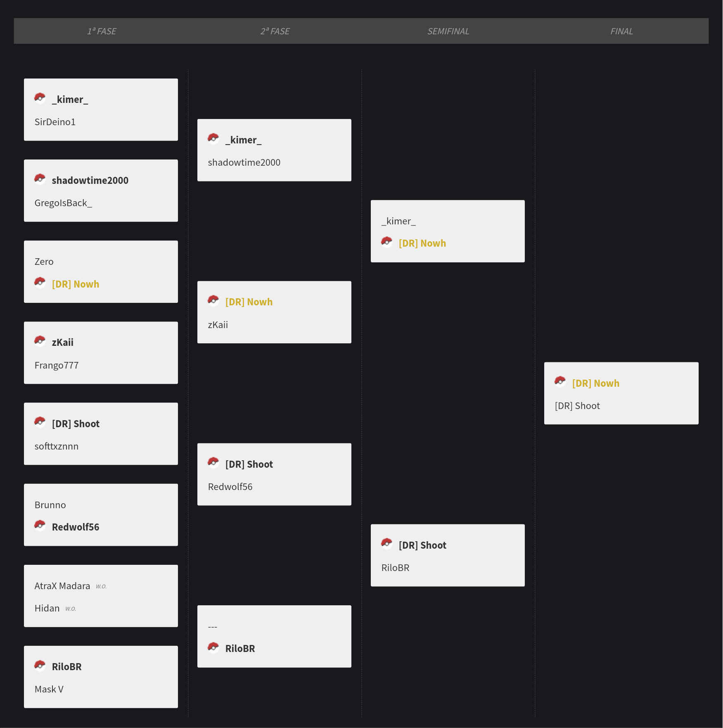Click the AtraX Madara W.O. entry
Viewport: 723px width, 728px height.
71,586
